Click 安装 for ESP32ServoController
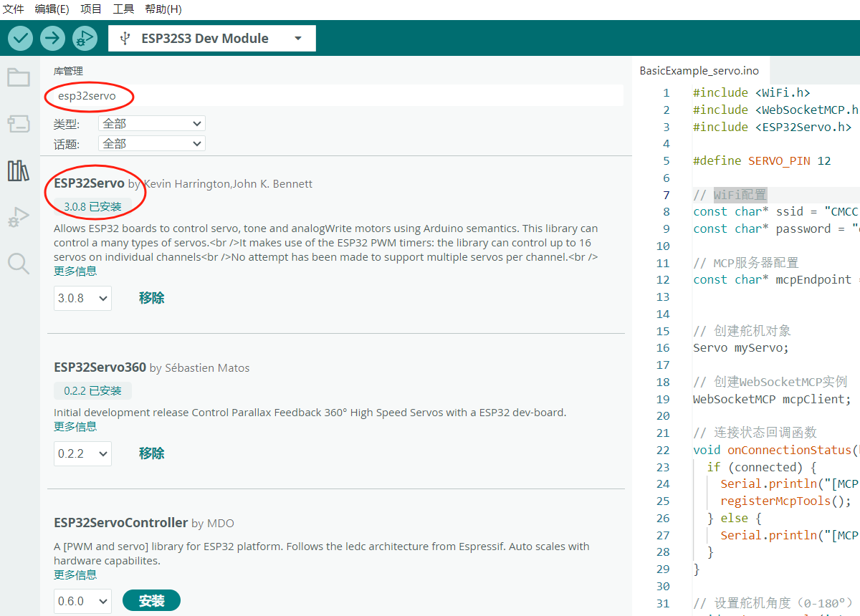 [152, 601]
